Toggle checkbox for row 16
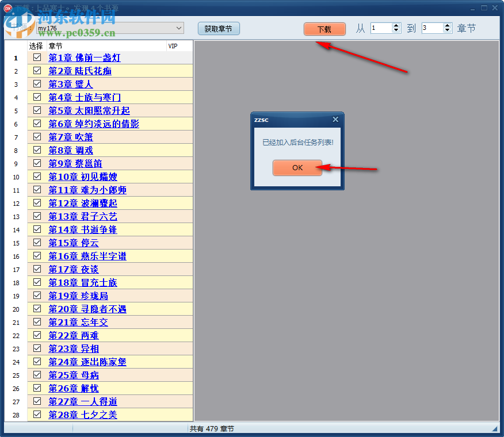Viewport: 504px width, 437px height. click(x=37, y=256)
